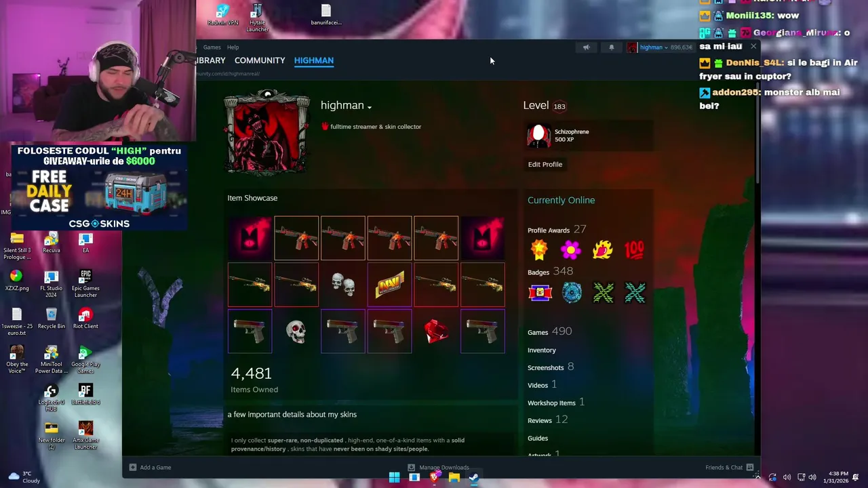Select the XZXZ.png desktop file
Screen dimensions: 868x488
pos(16,281)
